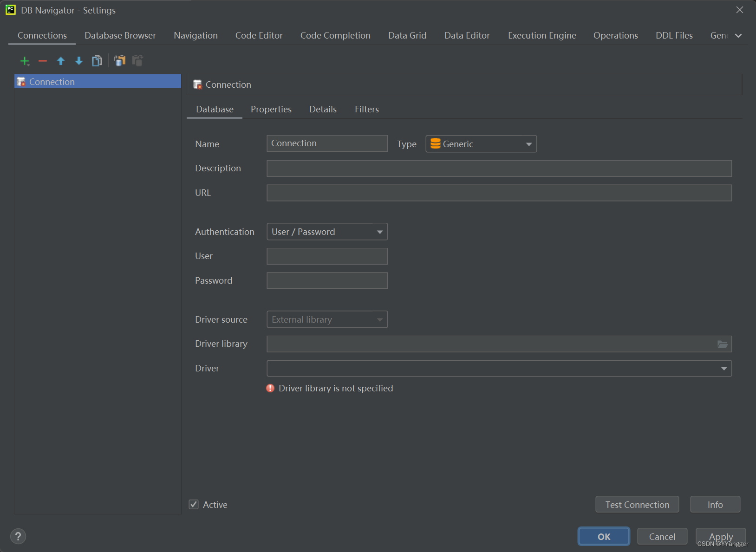The width and height of the screenshot is (756, 552).
Task: Click the Name input field
Action: (327, 143)
